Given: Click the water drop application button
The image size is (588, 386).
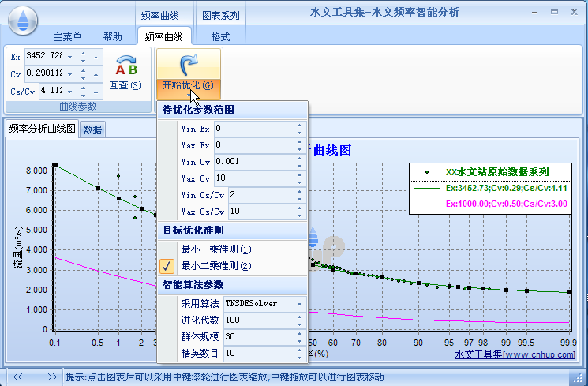Looking at the screenshot, I should (x=26, y=18).
